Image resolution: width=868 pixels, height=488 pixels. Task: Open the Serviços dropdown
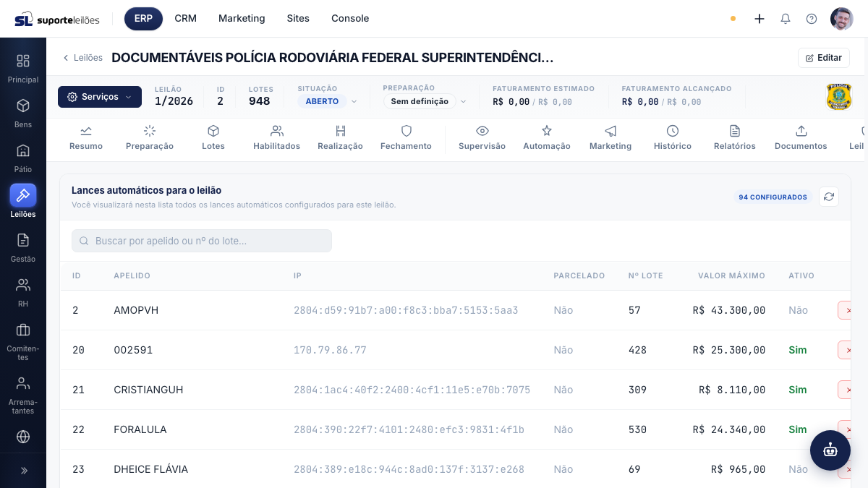[100, 97]
